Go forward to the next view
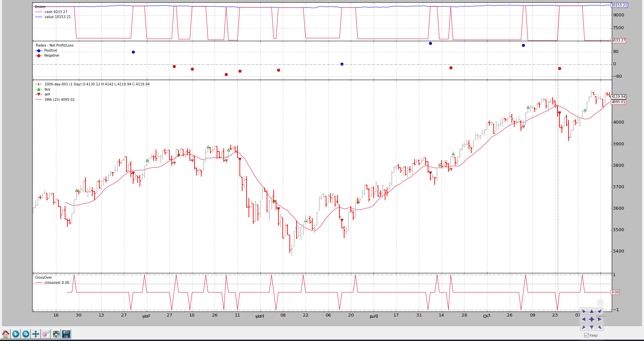The height and width of the screenshot is (341, 644). click(26, 334)
